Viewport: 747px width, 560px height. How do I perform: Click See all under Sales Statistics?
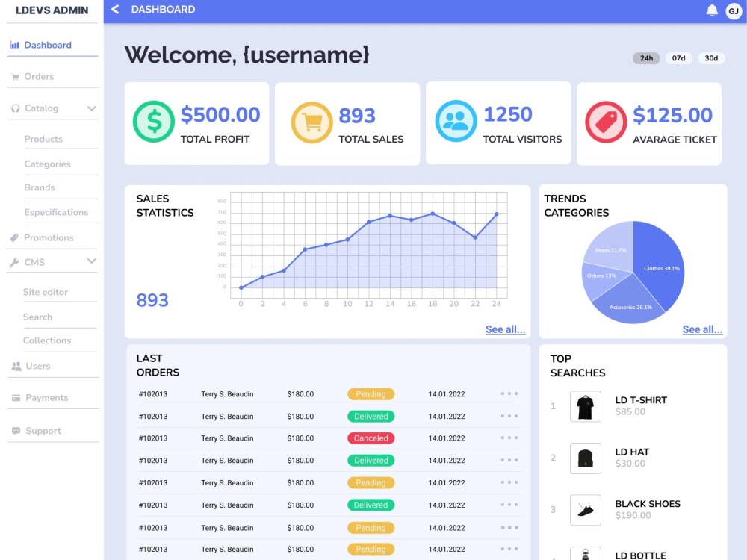[505, 329]
